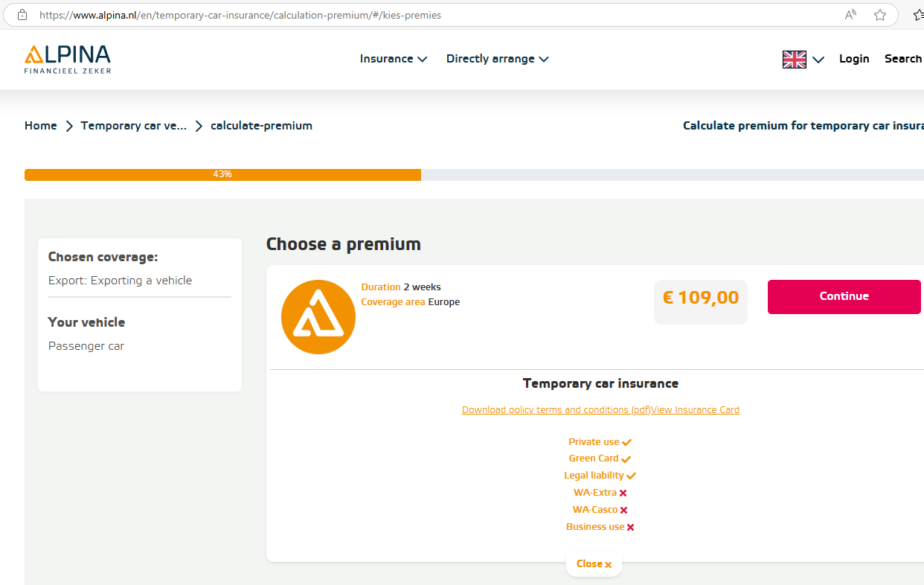Click the read aloud icon in address bar
Viewport: 924px width, 585px height.
850,15
